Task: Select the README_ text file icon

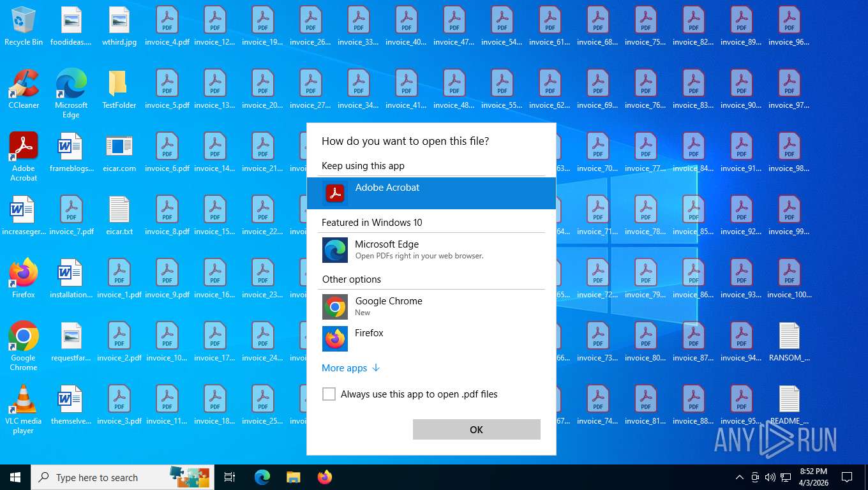Action: click(x=789, y=406)
